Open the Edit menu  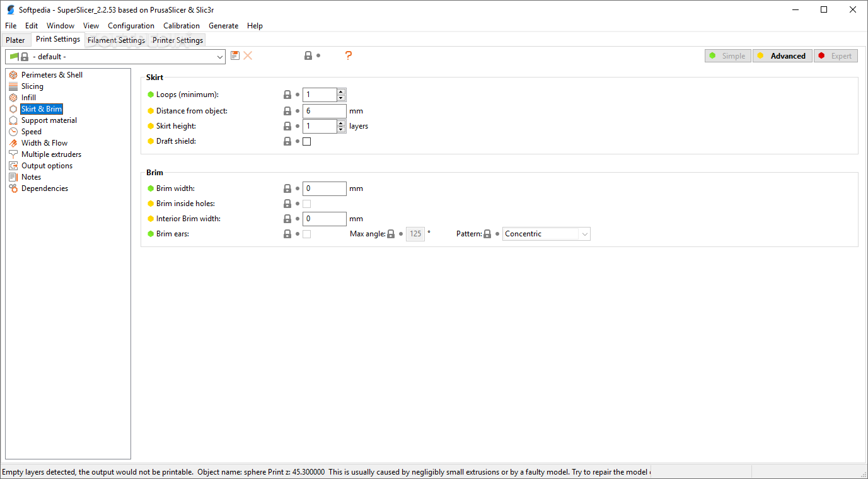click(32, 26)
